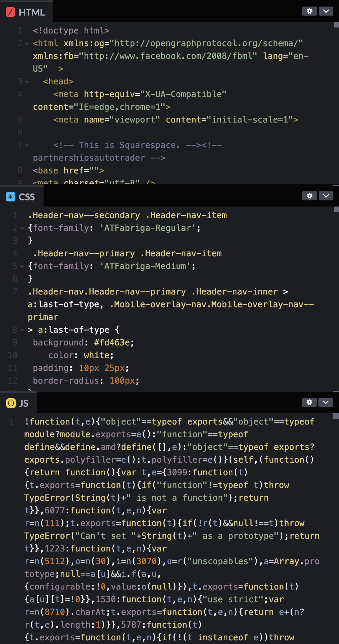
Task: Click '!function(t,e)' at JS start
Action: (60, 422)
